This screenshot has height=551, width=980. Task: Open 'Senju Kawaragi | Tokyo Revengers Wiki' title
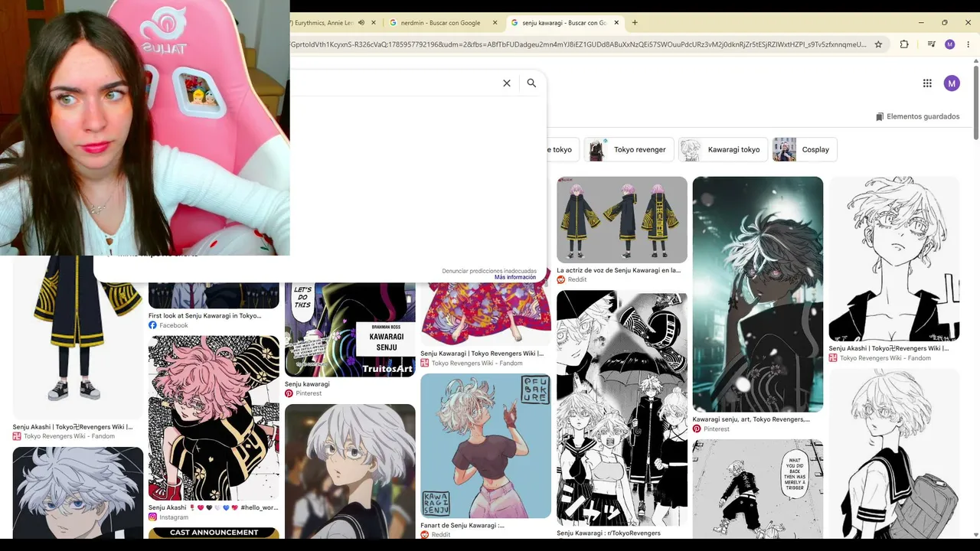[482, 354]
